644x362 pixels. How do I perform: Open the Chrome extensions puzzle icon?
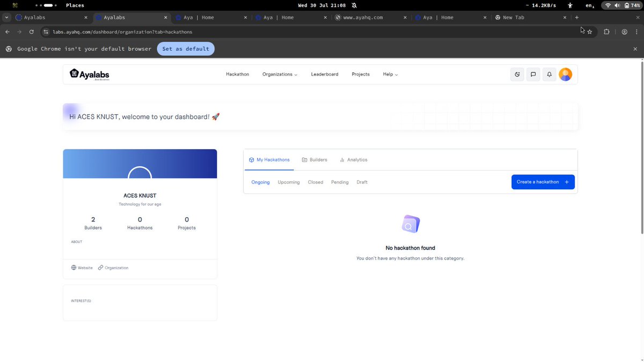tap(606, 32)
